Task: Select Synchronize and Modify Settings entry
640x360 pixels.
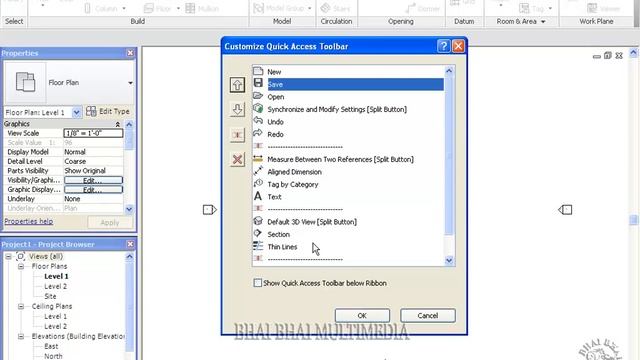Action: (348, 109)
